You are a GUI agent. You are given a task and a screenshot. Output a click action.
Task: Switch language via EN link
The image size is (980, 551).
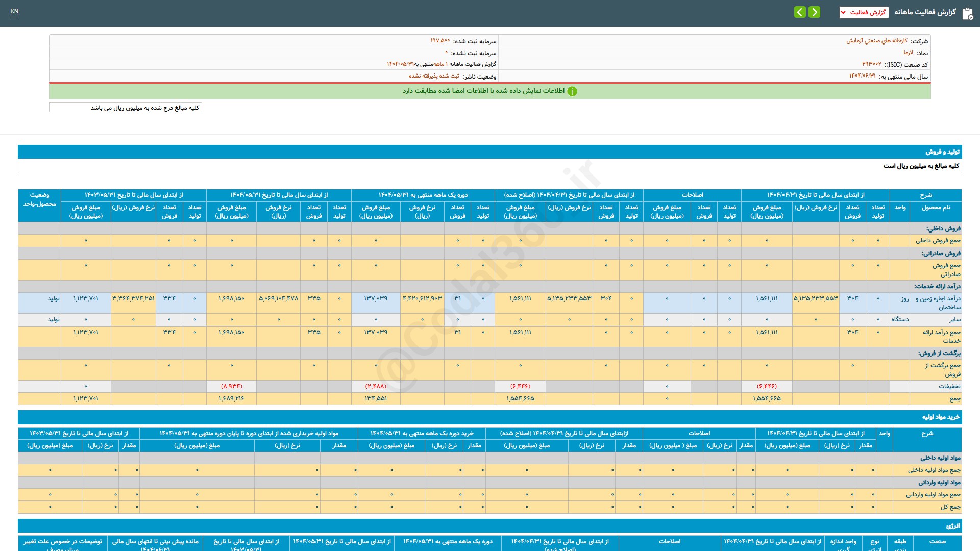[x=14, y=11]
